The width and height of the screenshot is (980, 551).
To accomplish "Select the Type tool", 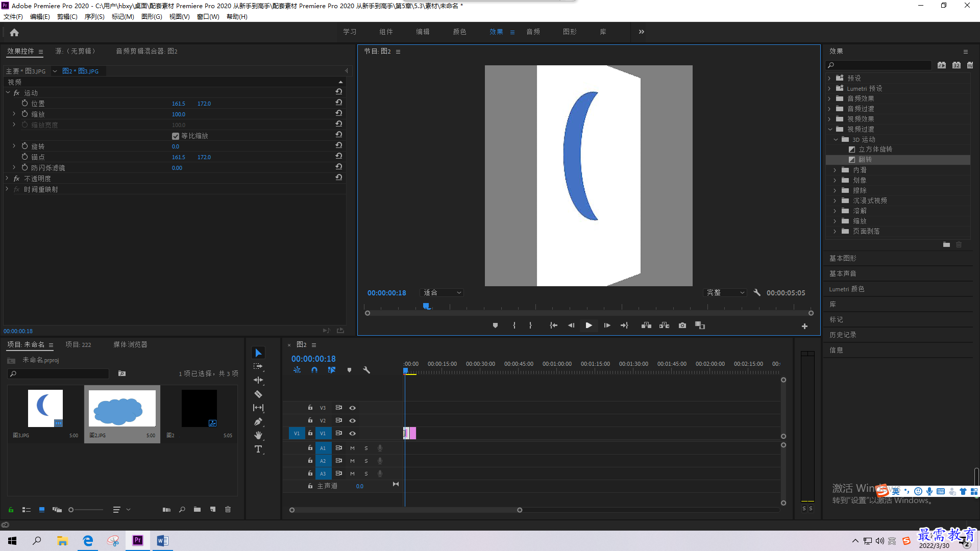I will pyautogui.click(x=258, y=449).
